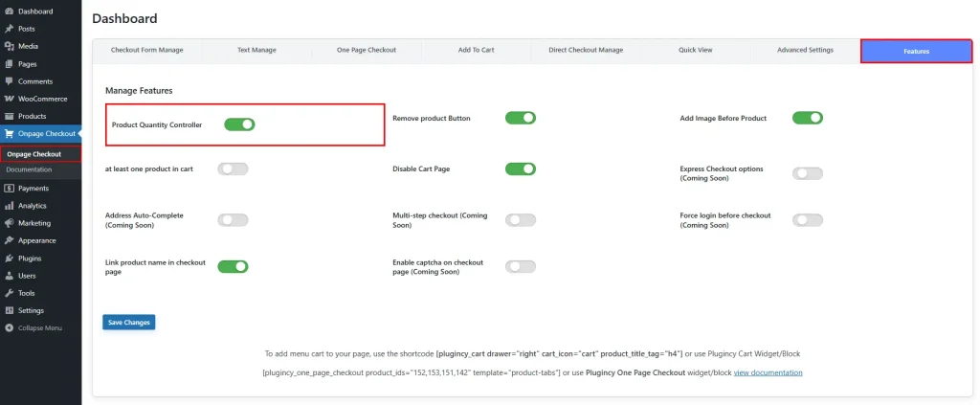This screenshot has width=980, height=405.
Task: Toggle Link product name in checkout page
Action: tap(234, 267)
